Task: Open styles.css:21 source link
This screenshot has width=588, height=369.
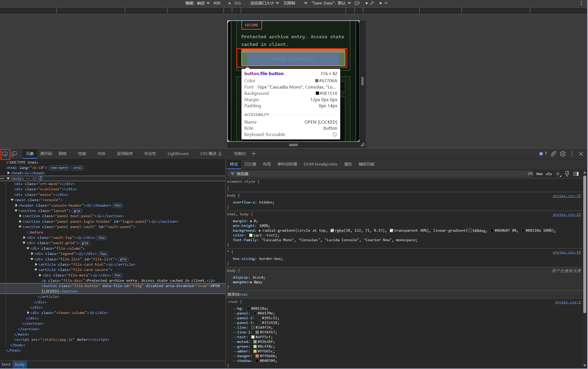Action: click(566, 215)
